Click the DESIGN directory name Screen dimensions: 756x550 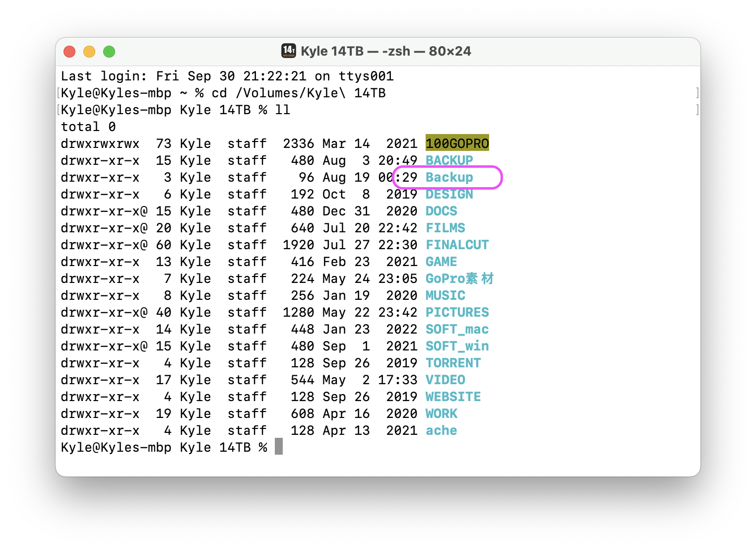[x=449, y=194]
